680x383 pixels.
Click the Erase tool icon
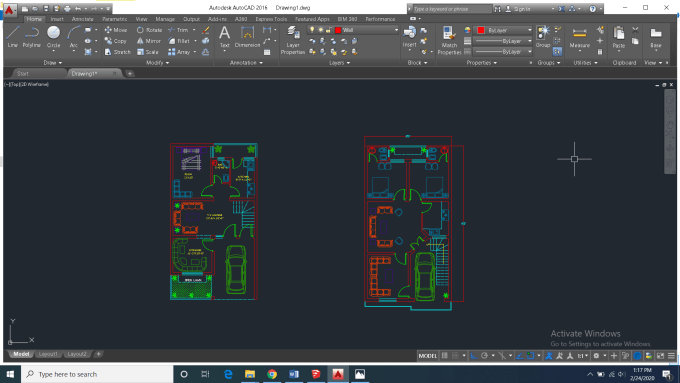pyautogui.click(x=206, y=30)
